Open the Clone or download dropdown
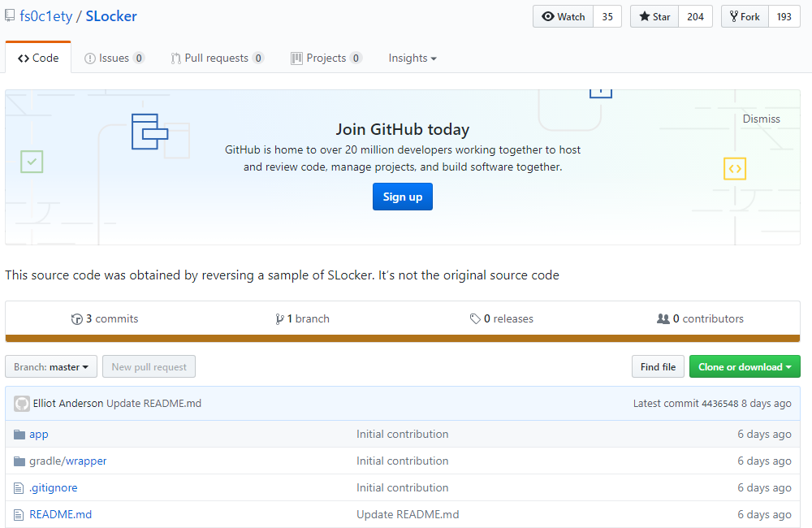 coord(745,367)
